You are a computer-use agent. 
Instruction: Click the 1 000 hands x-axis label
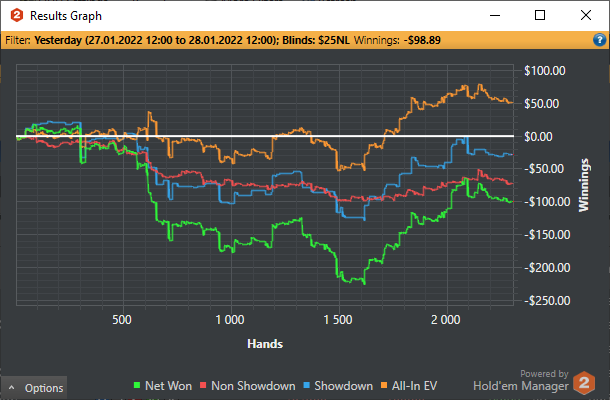(x=230, y=320)
